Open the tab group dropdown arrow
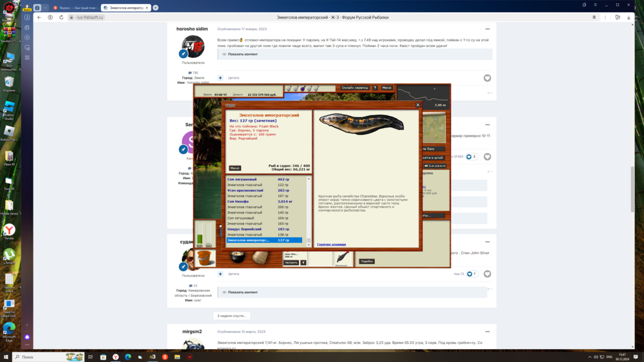The width and height of the screenshot is (644, 362). point(46,8)
